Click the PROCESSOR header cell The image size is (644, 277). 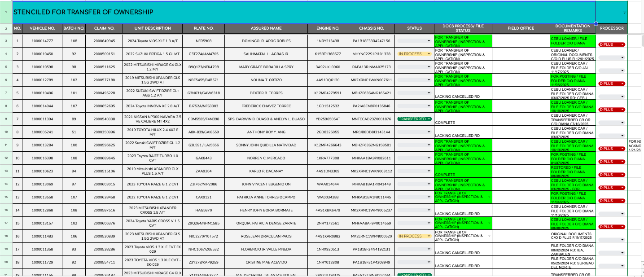[x=612, y=28]
